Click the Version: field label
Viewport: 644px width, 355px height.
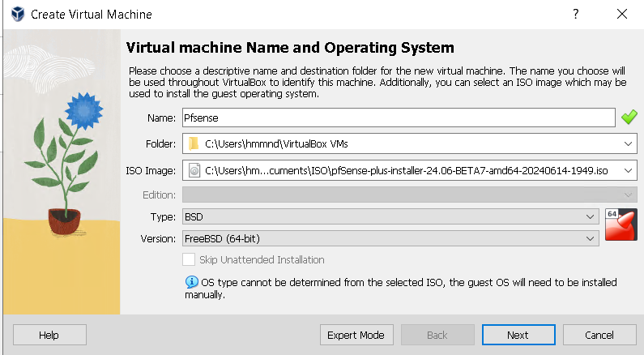[x=158, y=239]
